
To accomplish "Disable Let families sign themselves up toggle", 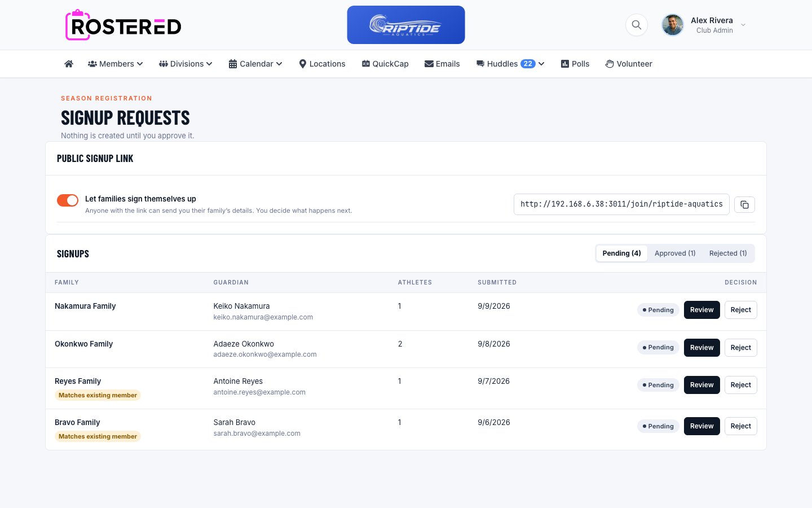I will 68,200.
